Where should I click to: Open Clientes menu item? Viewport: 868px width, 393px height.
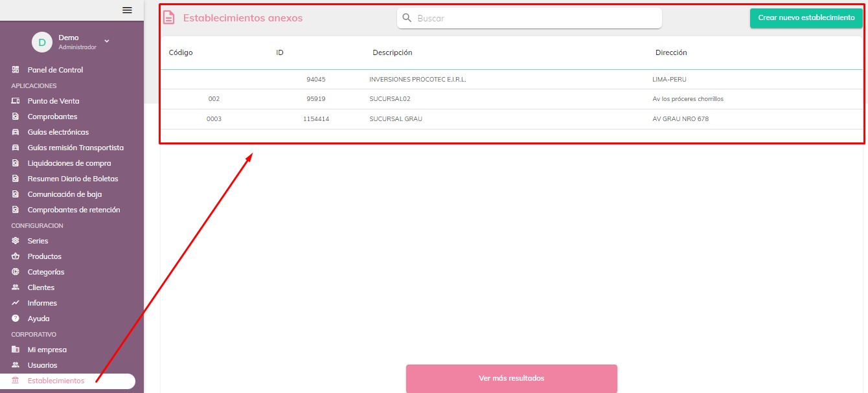[x=41, y=287]
